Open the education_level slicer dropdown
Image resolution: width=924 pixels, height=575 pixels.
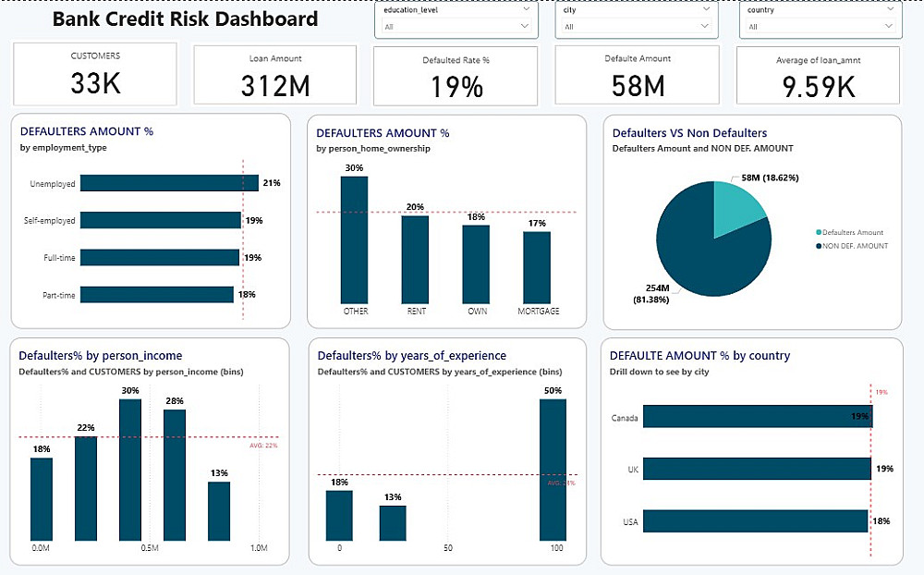click(x=456, y=26)
